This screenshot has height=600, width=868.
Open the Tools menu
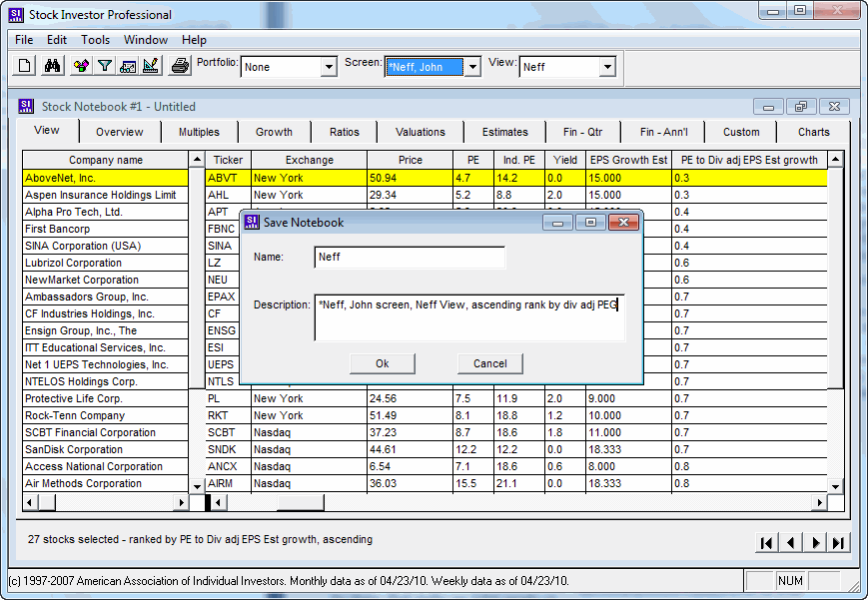(x=96, y=40)
